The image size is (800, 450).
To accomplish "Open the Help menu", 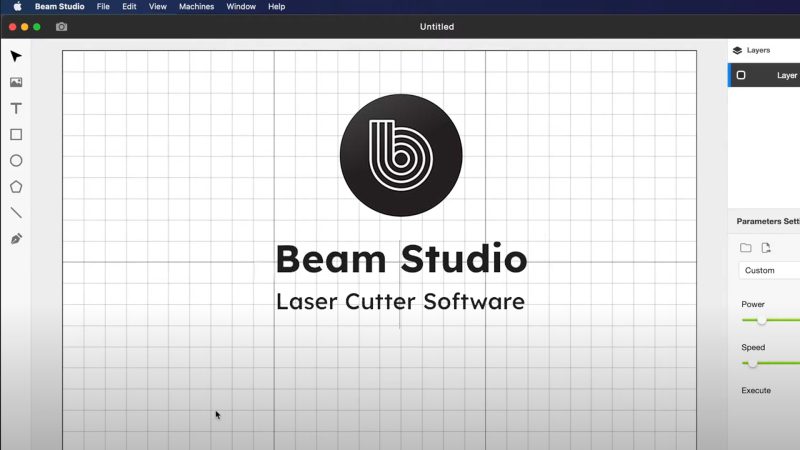I will (x=277, y=7).
